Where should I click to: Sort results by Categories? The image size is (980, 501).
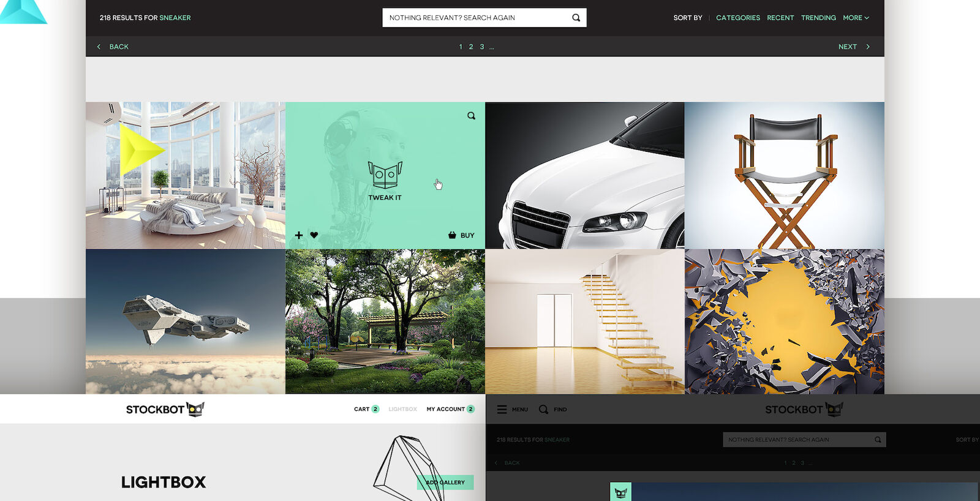tap(737, 18)
